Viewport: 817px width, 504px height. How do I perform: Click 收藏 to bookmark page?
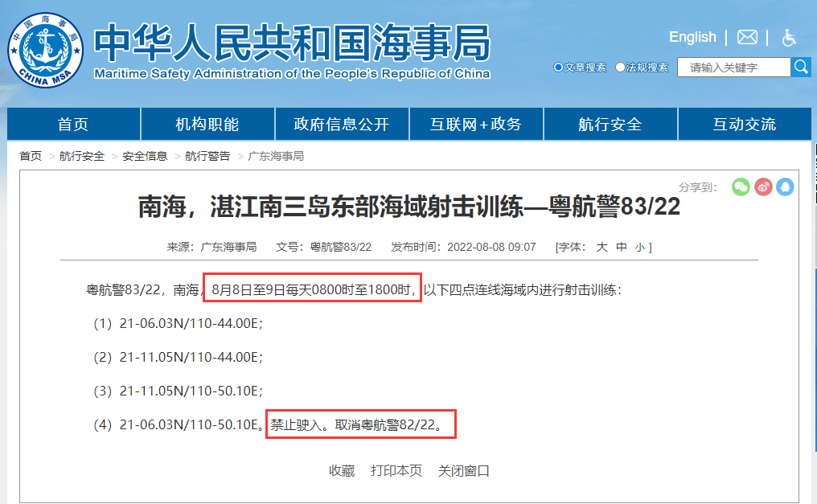click(342, 471)
